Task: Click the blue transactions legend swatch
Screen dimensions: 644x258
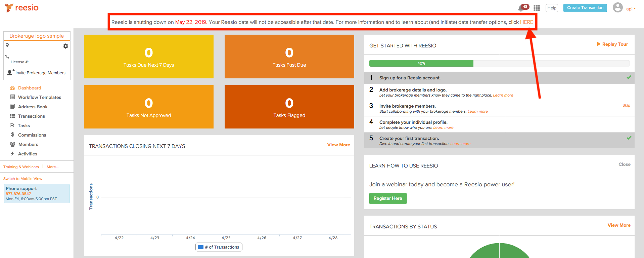Action: pos(201,247)
